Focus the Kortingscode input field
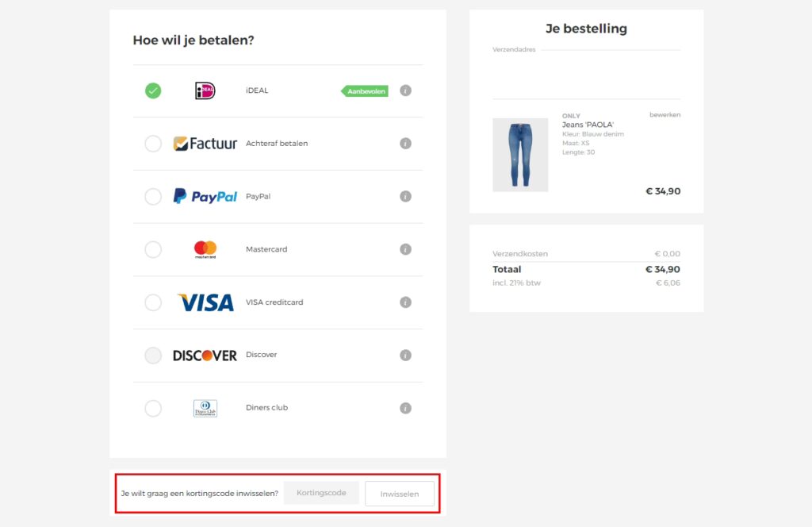Viewport: 812px width, 527px height. click(x=321, y=493)
